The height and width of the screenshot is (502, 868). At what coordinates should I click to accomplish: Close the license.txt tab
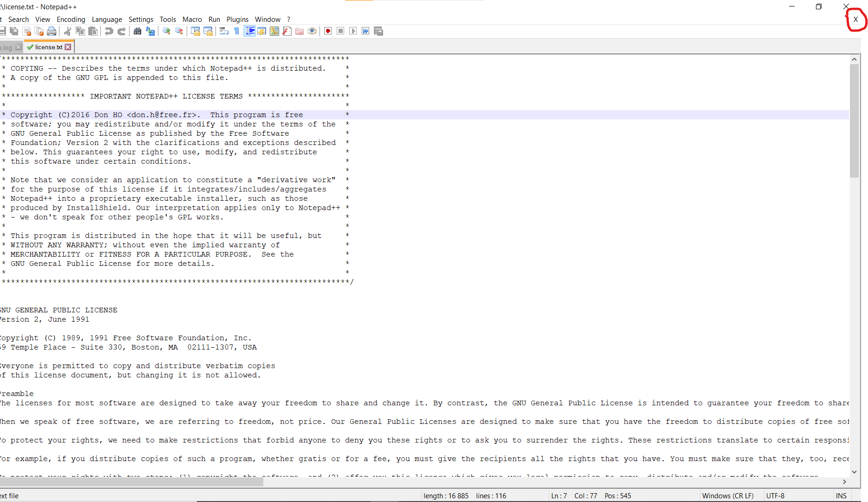point(68,47)
